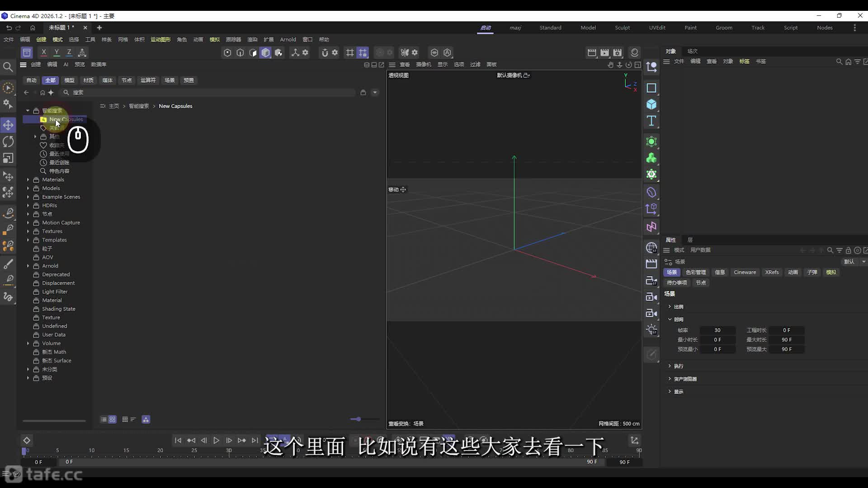Jump to the start of timeline
868x488 pixels.
pos(178,441)
